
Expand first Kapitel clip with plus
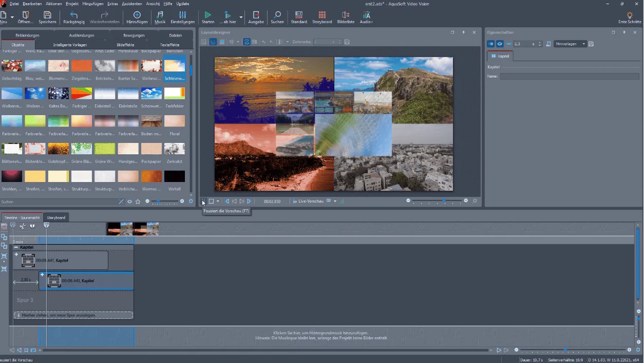tap(16, 255)
